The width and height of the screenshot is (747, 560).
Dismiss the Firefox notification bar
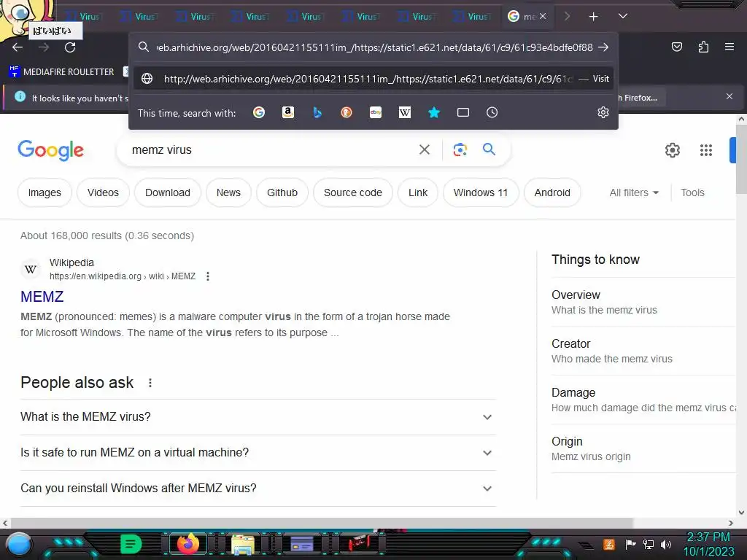729,97
